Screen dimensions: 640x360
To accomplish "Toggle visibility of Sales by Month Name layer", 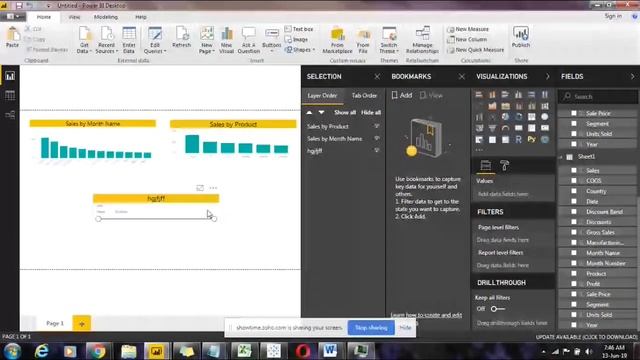I will coord(377,138).
